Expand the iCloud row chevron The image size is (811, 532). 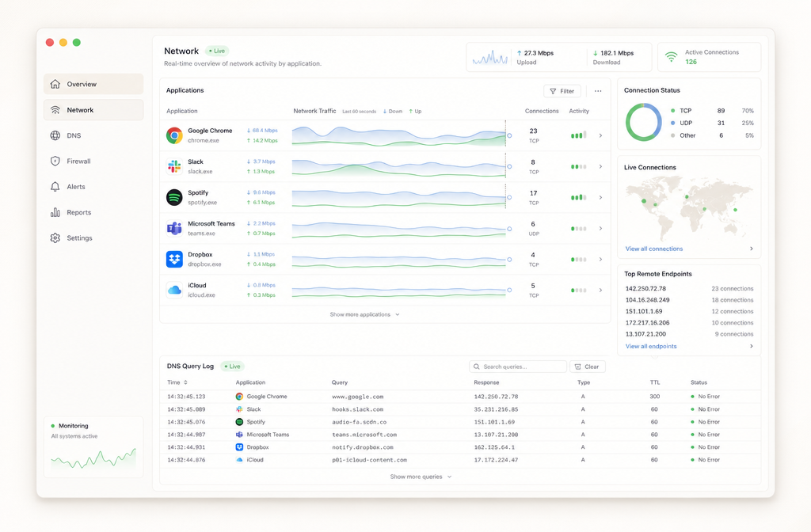point(600,290)
